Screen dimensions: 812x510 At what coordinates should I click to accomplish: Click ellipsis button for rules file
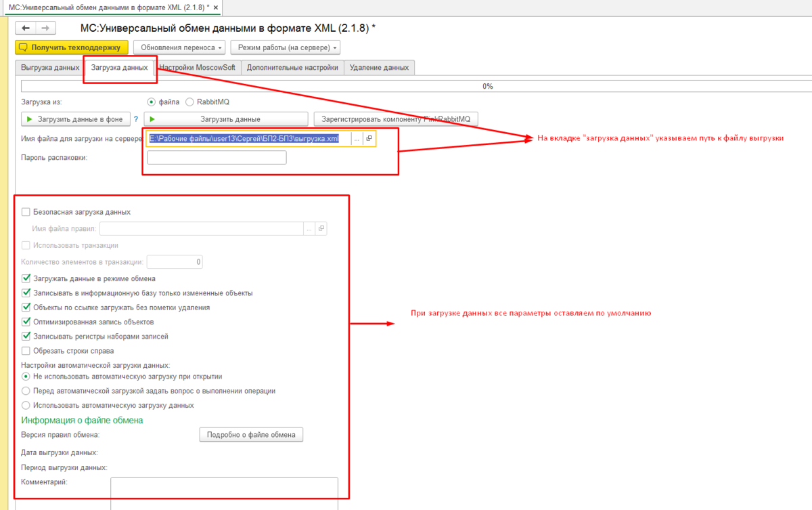pyautogui.click(x=309, y=228)
